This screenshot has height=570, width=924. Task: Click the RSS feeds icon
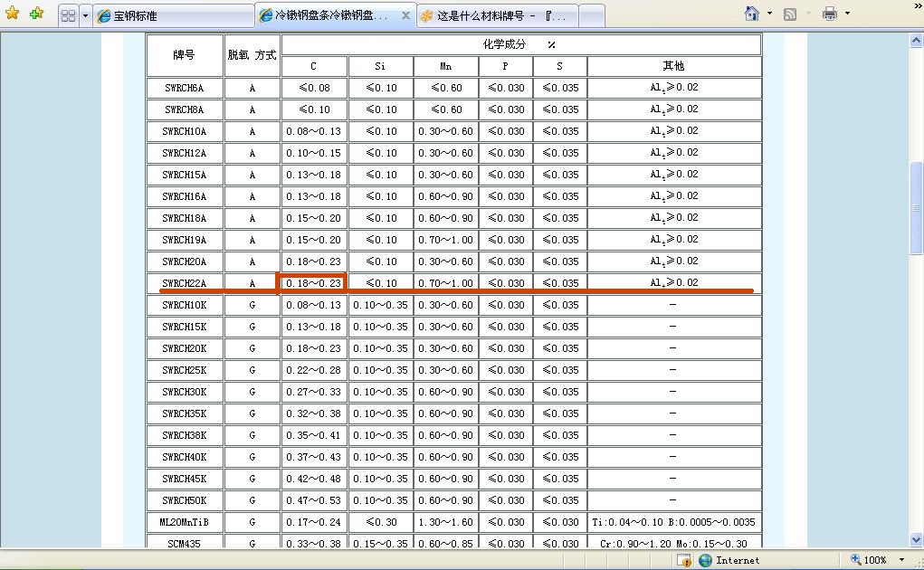click(x=790, y=14)
